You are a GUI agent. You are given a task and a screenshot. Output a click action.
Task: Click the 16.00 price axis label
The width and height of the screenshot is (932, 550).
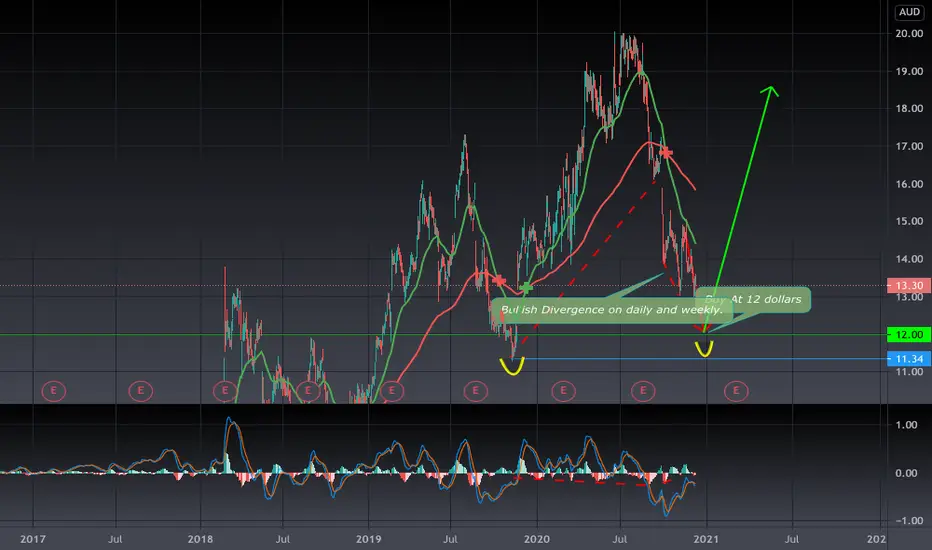pos(909,184)
